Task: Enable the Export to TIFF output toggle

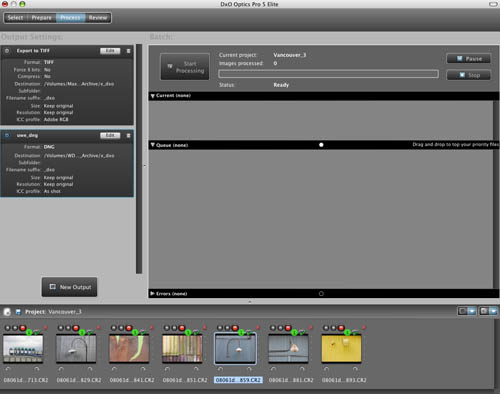Action: (7, 51)
